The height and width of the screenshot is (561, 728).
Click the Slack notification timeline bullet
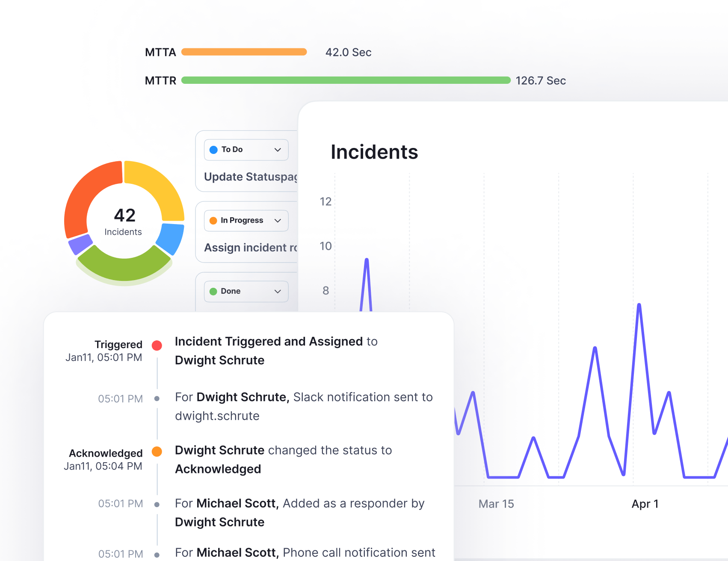[157, 399]
